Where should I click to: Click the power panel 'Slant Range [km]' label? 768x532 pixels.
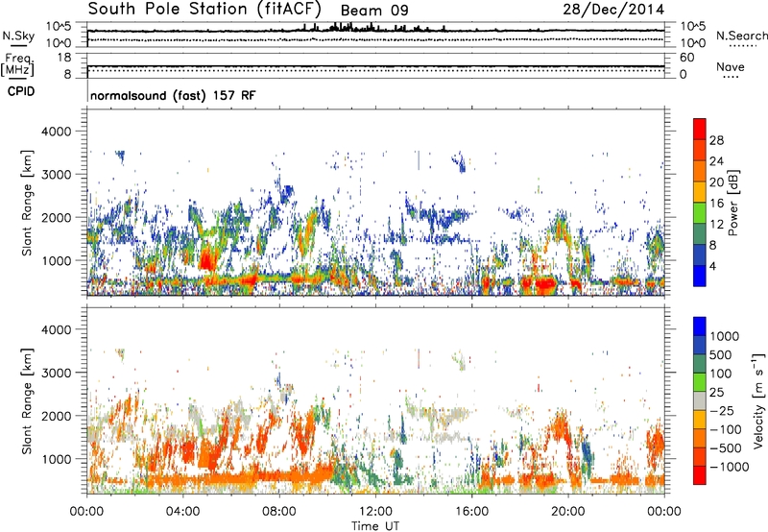click(x=27, y=203)
